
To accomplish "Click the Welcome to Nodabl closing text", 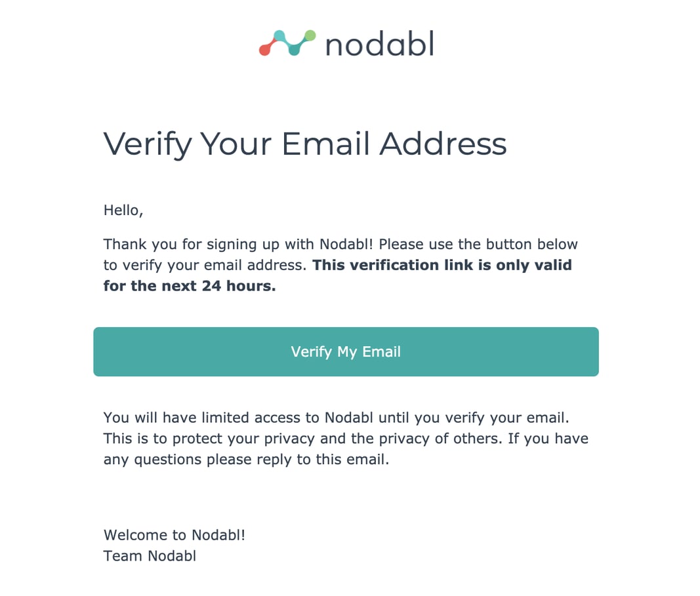I will tap(175, 534).
